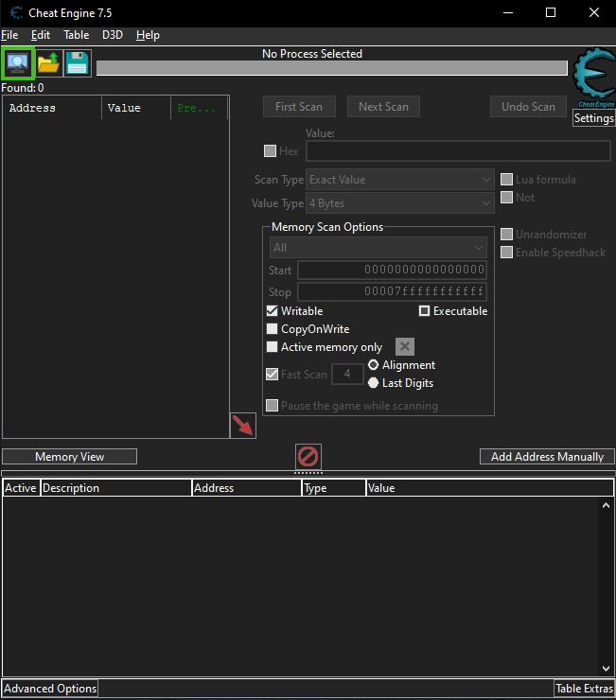616x700 pixels.
Task: Click the Description column header
Action: (116, 488)
